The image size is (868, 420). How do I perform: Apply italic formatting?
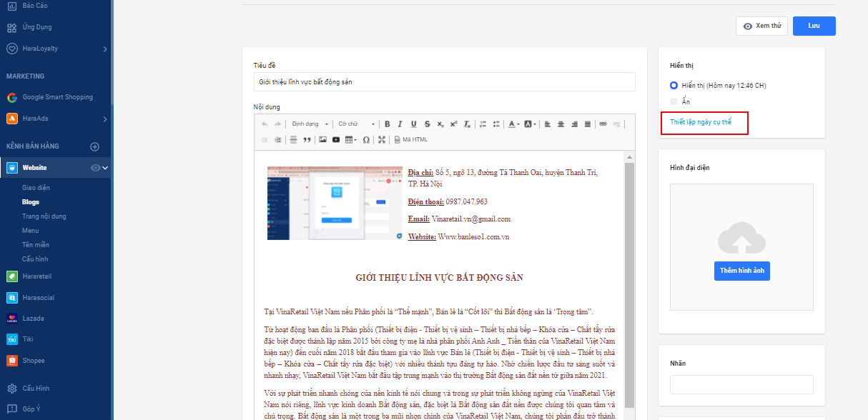pos(400,124)
